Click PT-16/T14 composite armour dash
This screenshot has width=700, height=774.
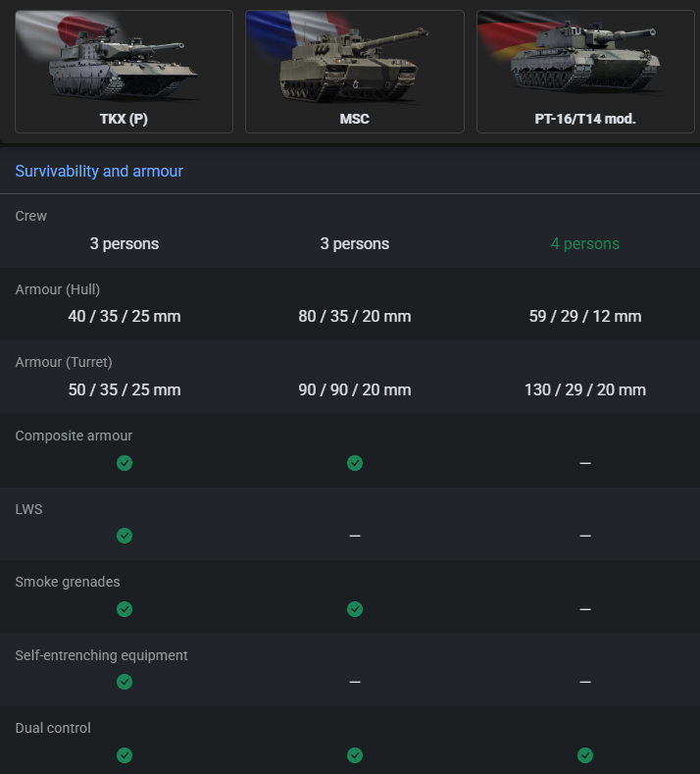pyautogui.click(x=585, y=463)
